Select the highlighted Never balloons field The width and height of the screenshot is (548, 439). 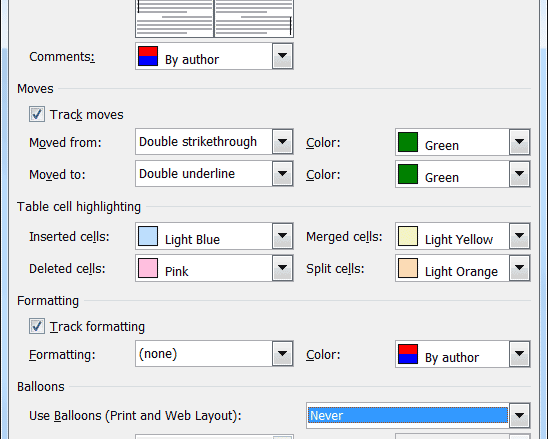pyautogui.click(x=408, y=415)
